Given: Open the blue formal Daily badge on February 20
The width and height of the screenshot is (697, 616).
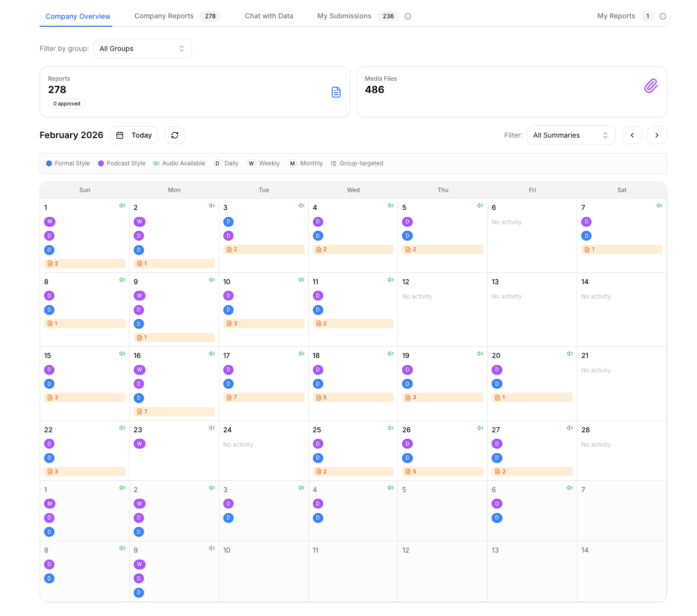Looking at the screenshot, I should coord(497,384).
